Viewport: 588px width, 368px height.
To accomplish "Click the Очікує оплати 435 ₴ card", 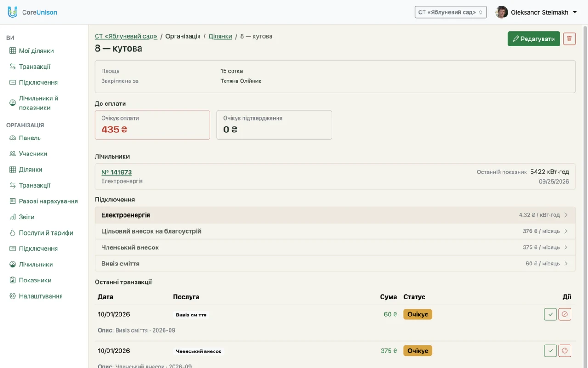I will click(x=153, y=125).
